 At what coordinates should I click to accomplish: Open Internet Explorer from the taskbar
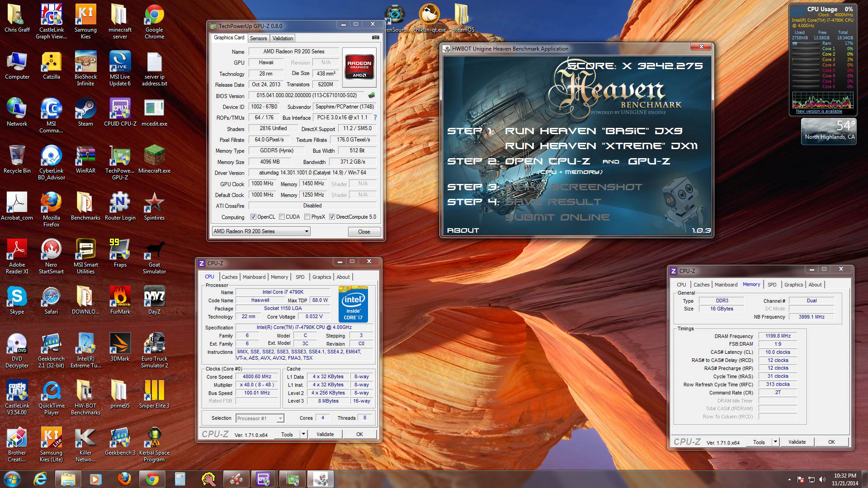[40, 479]
